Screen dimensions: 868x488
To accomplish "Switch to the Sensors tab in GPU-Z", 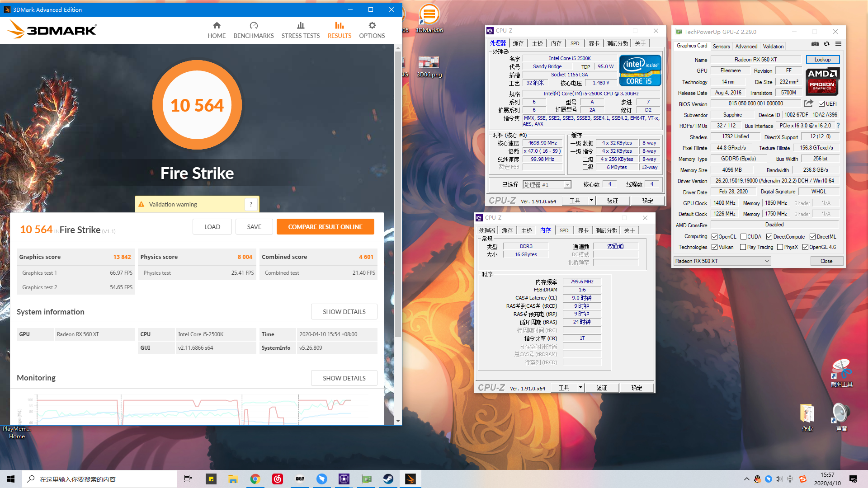I will point(721,47).
